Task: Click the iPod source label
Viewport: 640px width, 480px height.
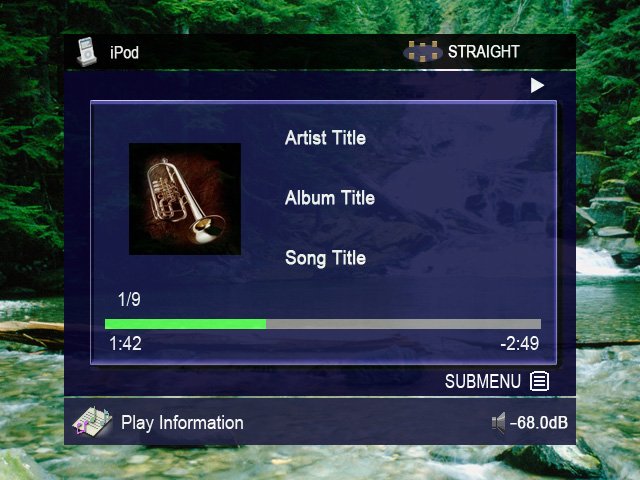Action: pyautogui.click(x=124, y=53)
